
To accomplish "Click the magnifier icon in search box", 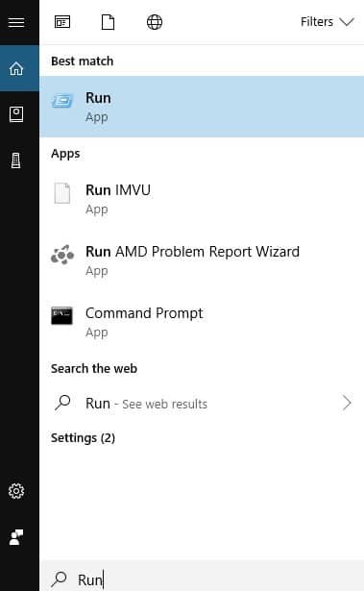I will (x=60, y=579).
